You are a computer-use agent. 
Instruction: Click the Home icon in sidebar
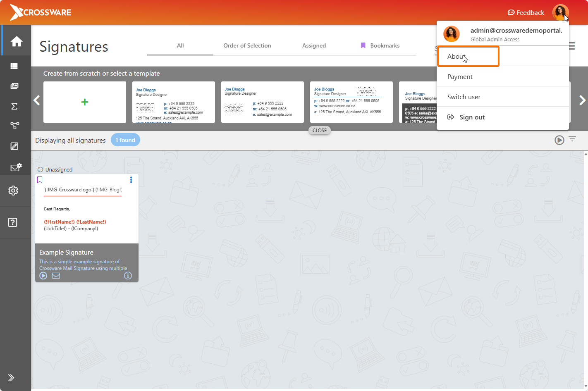[17, 41]
